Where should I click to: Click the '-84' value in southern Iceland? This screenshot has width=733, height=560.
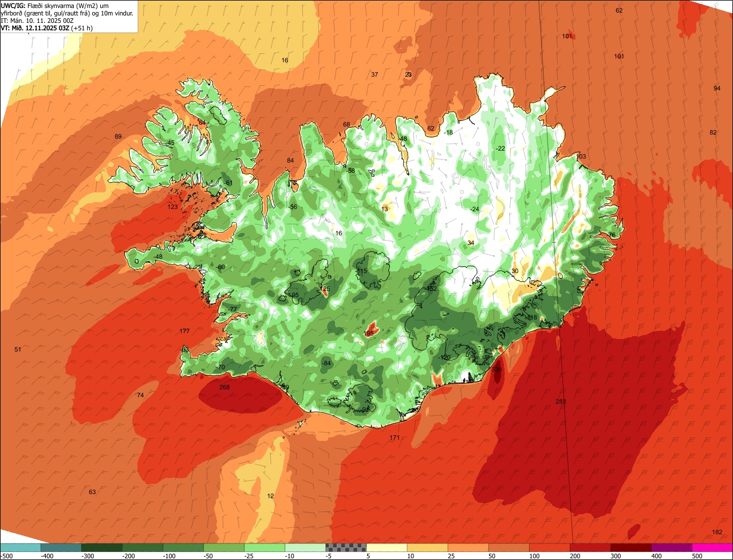click(326, 363)
